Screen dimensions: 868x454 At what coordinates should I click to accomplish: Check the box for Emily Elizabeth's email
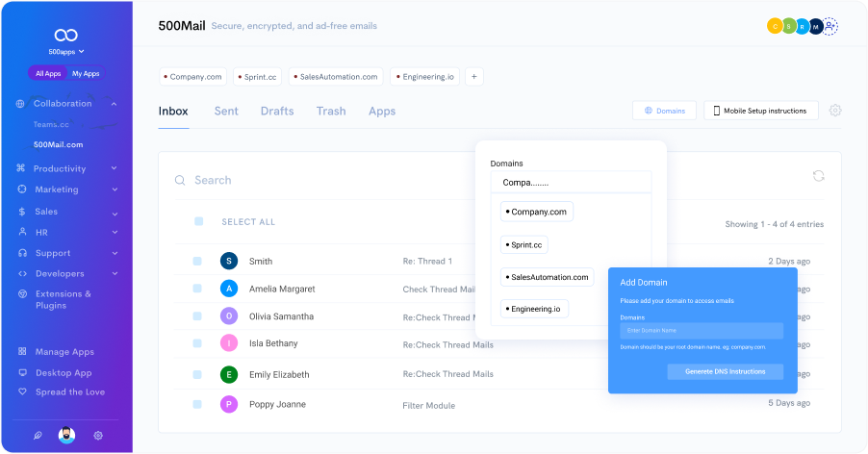[197, 374]
